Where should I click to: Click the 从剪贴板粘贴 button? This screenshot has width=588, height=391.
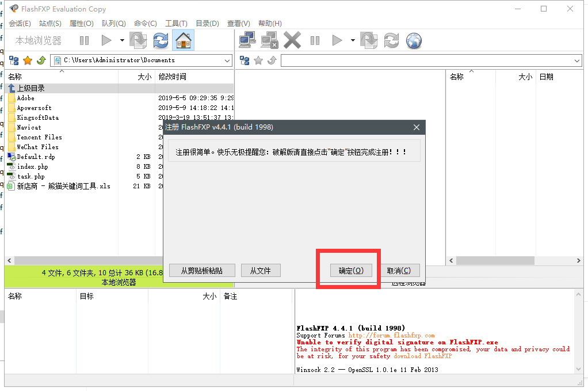click(201, 271)
